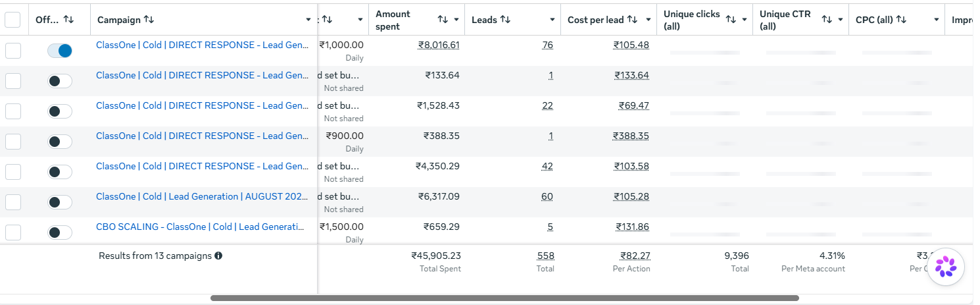Select checkbox of the CBO SCALING campaign

click(12, 233)
